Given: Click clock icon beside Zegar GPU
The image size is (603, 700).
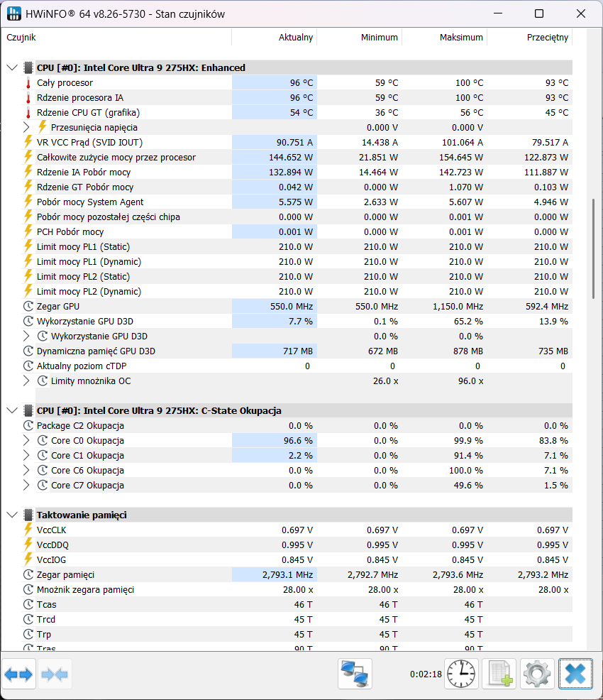Looking at the screenshot, I should (x=28, y=306).
